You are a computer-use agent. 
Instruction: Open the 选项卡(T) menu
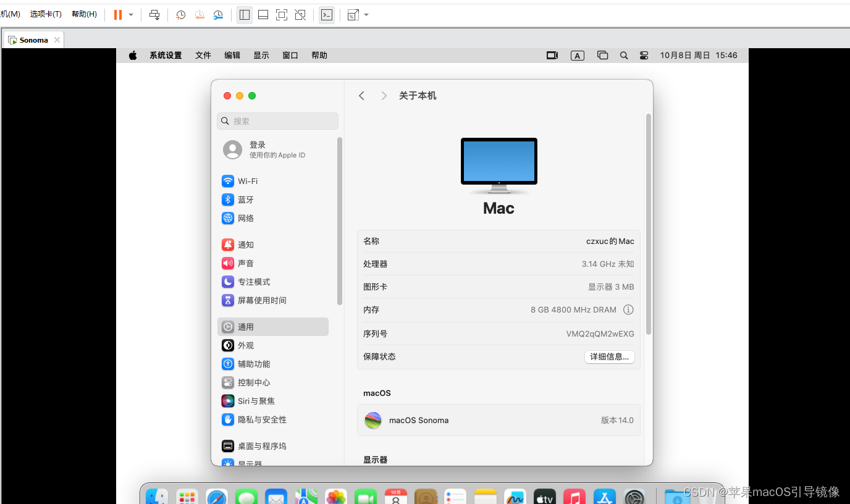[x=46, y=14]
